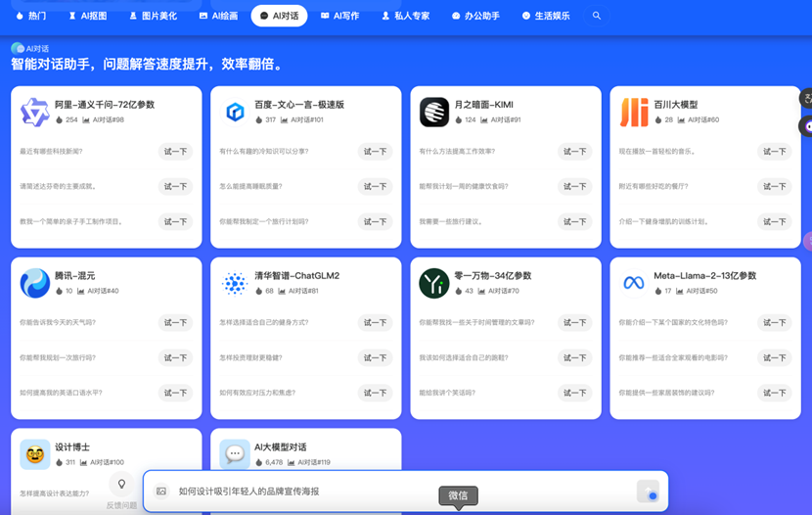
Task: Try the prompt 你能提供一些家居装饰的建议吗?
Action: (774, 393)
